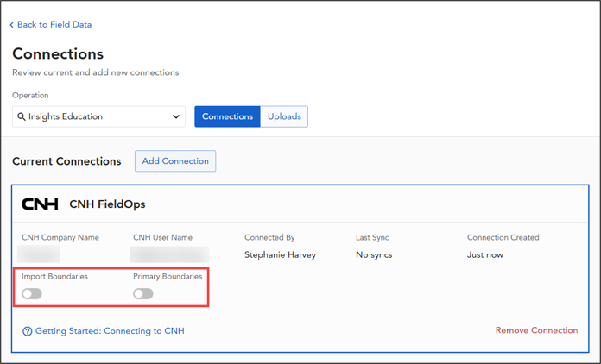Screen dimensions: 601x364
Task: Click the back chevron icon beside Field Data
Action: 11,25
